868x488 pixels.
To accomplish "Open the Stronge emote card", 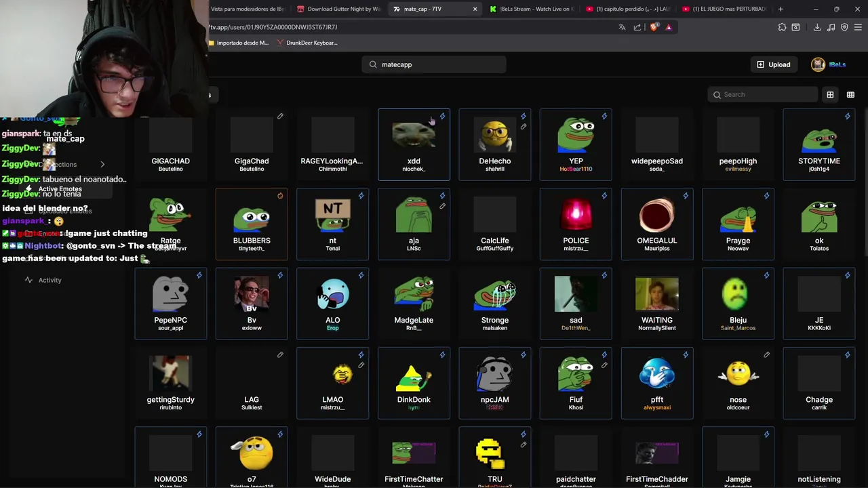I will click(495, 303).
